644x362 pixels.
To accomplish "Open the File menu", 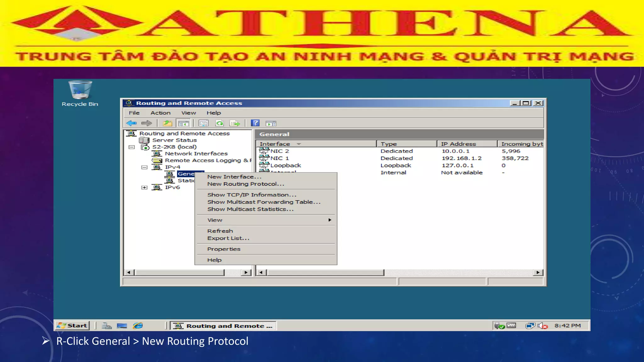I will [x=134, y=113].
